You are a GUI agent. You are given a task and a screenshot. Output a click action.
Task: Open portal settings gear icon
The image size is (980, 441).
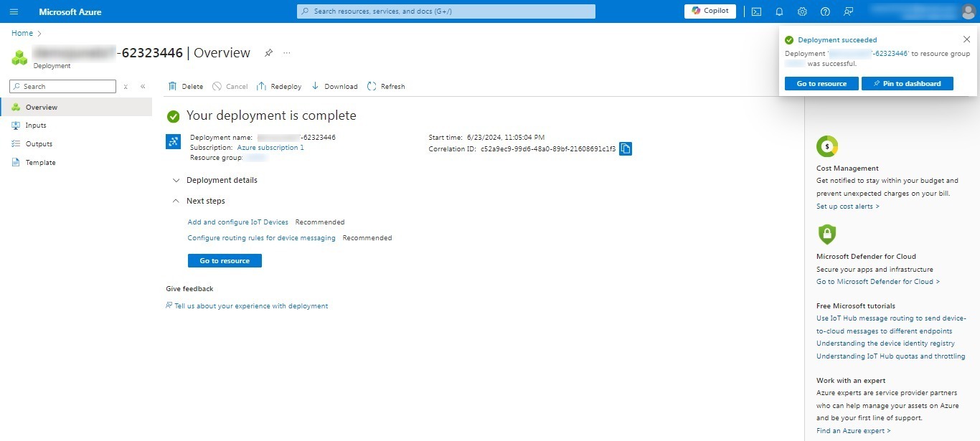tap(802, 11)
